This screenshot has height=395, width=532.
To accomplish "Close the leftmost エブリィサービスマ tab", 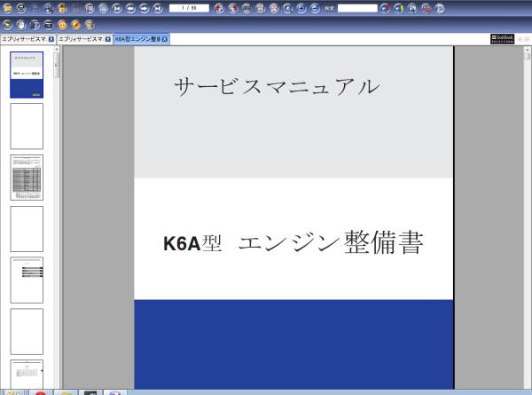I will pyautogui.click(x=51, y=39).
